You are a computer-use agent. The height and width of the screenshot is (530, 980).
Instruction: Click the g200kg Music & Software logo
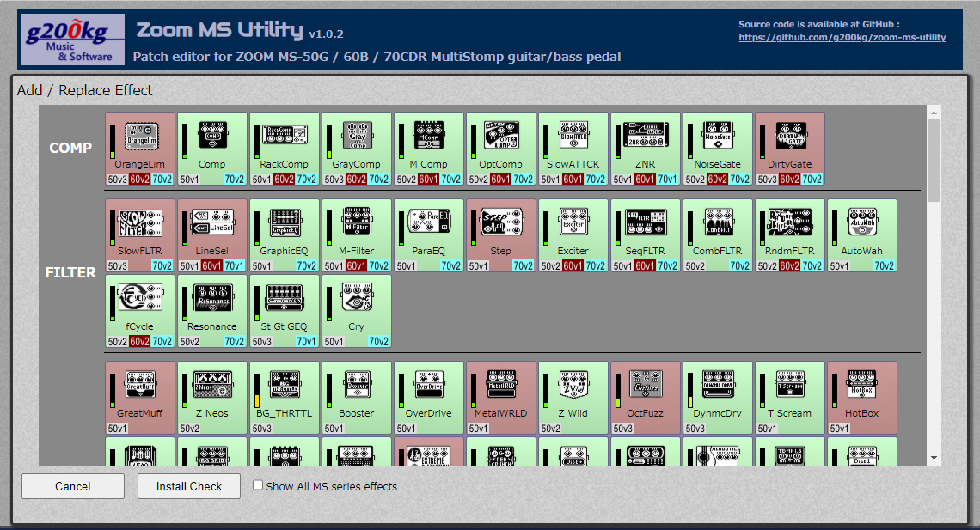pyautogui.click(x=73, y=40)
